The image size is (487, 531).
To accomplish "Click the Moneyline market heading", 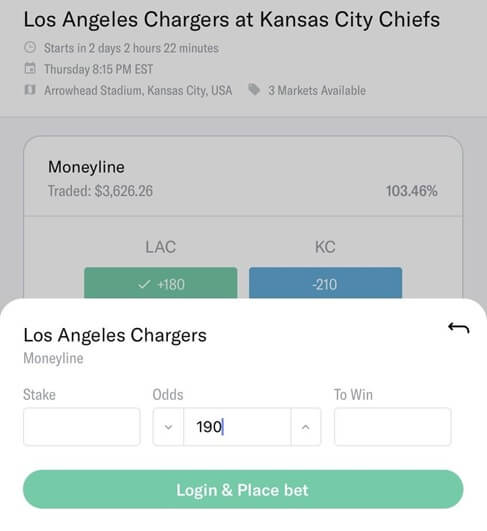I will [x=86, y=167].
